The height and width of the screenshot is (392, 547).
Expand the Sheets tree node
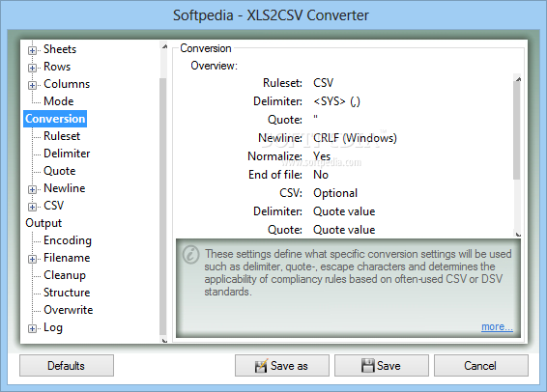tap(32, 50)
